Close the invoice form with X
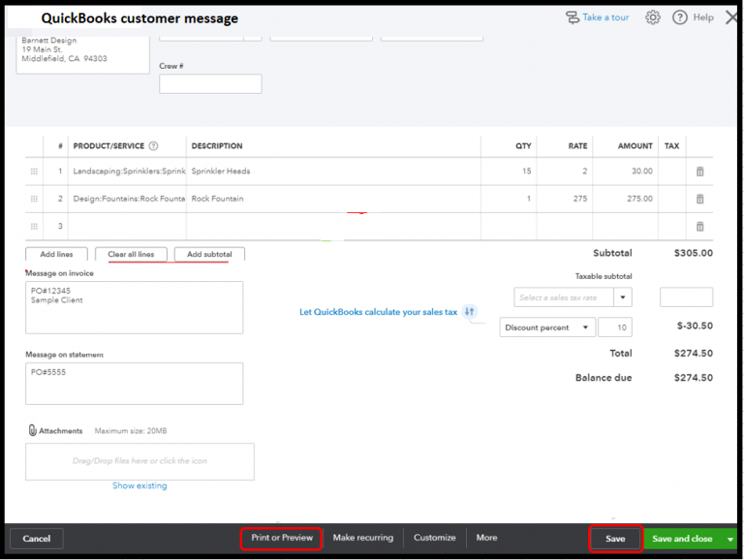 pos(733,17)
